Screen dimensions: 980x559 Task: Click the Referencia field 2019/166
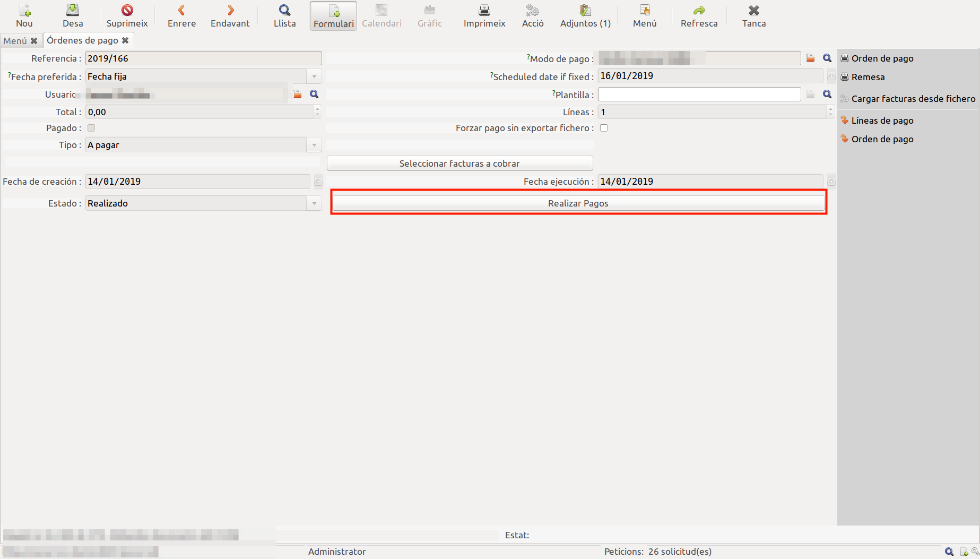203,58
